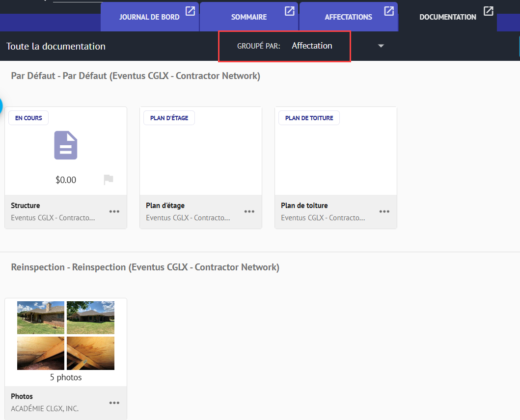Click the document icon on Structure card
The width and height of the screenshot is (520, 420).
(66, 145)
